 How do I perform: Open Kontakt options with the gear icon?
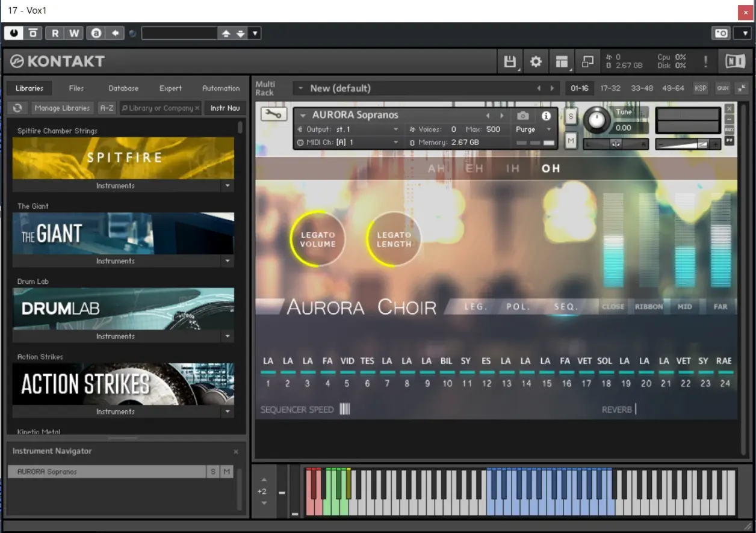click(x=536, y=61)
